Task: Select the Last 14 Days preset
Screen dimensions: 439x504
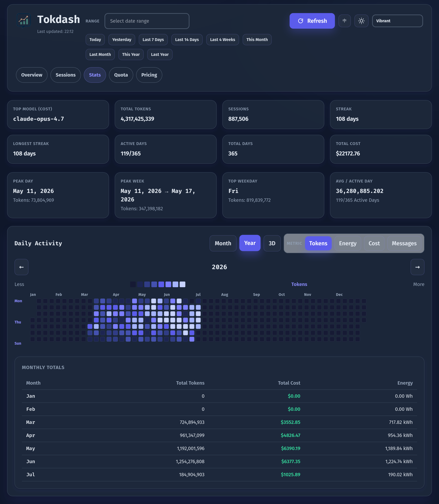Action: (x=187, y=40)
